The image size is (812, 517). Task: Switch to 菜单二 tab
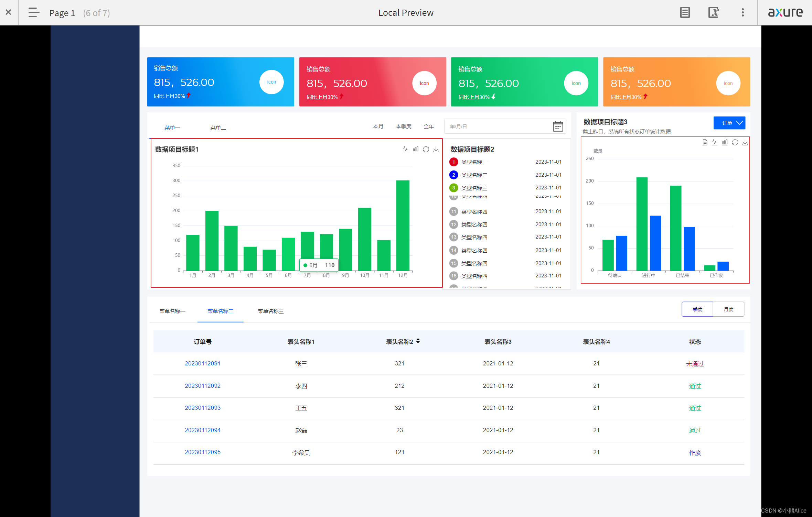click(x=218, y=128)
